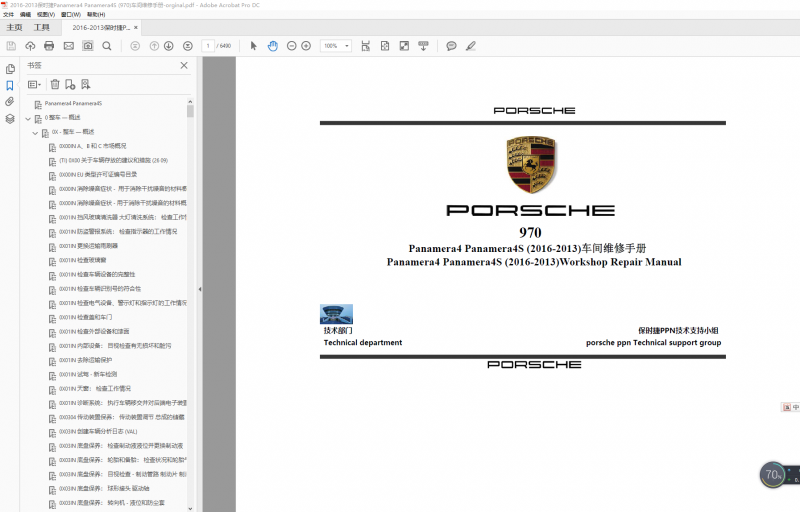Image resolution: width=800 pixels, height=512 pixels.
Task: Zoom in with the plus circle
Action: [306, 46]
